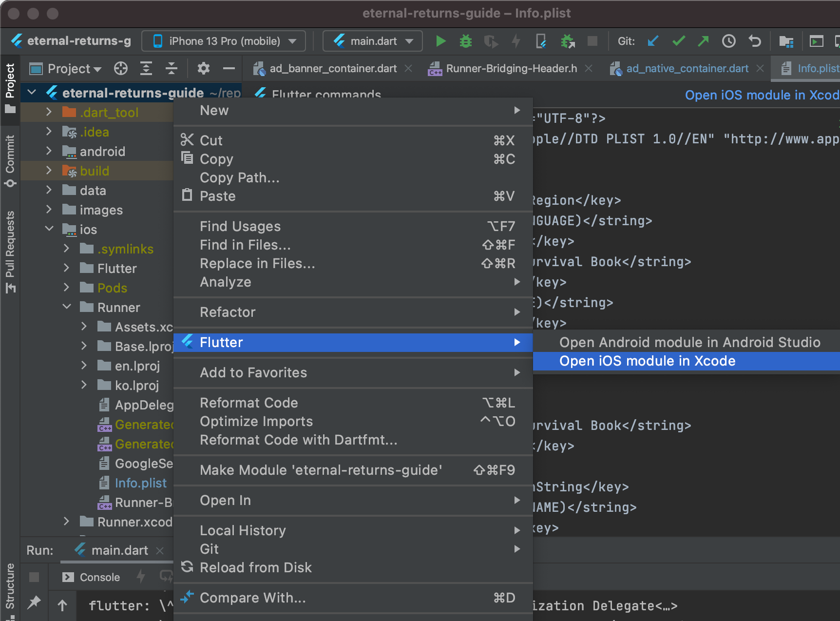Update project with the blue Git arrow
This screenshot has width=840, height=621.
coord(653,41)
